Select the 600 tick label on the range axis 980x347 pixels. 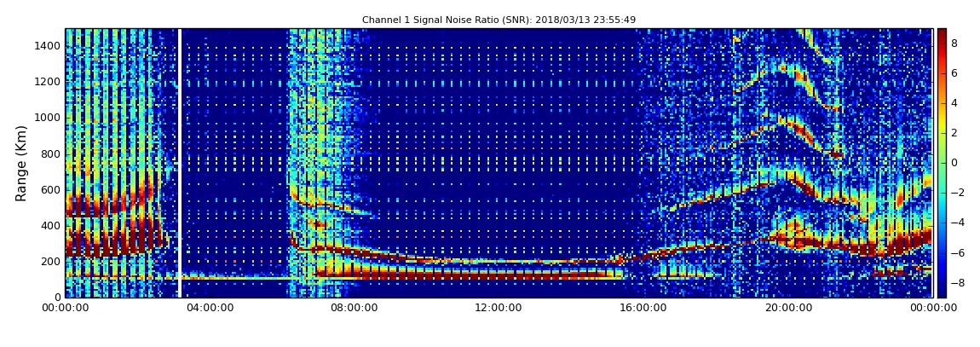(50, 189)
